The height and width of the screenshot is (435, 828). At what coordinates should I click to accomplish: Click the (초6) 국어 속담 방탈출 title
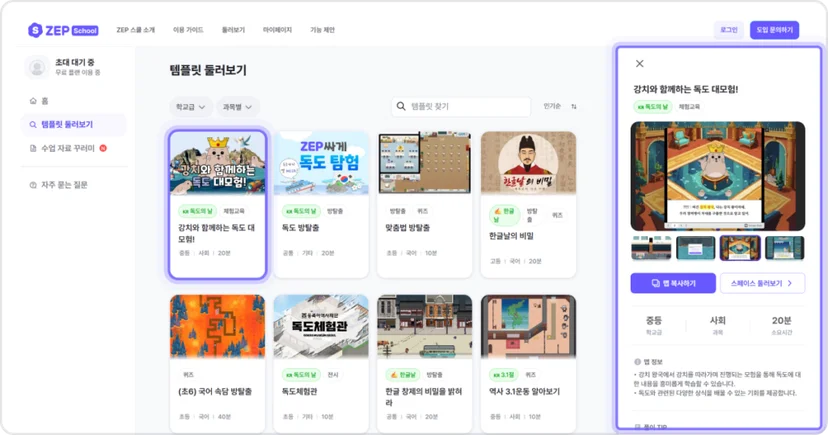coord(215,392)
